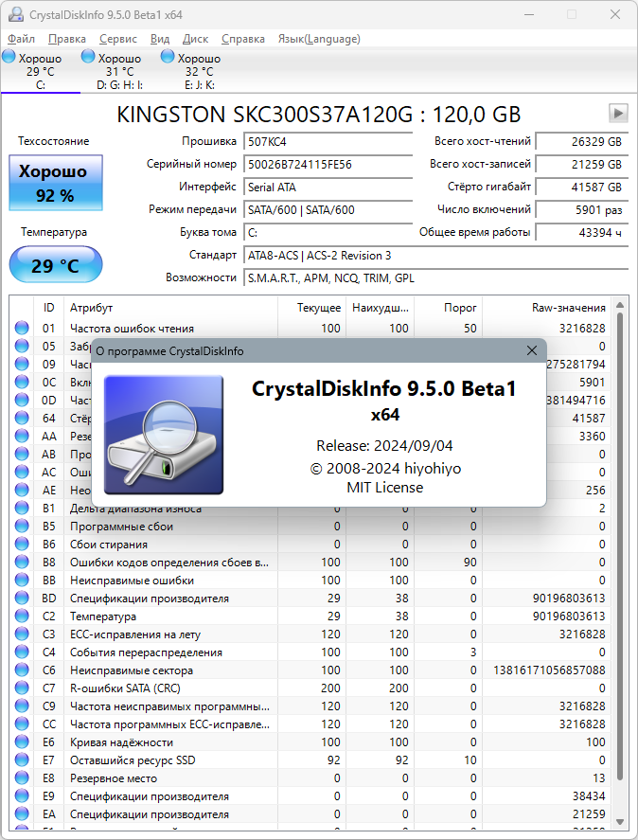
Task: Click status icon for Кривая надёжности row
Action: coord(22,742)
